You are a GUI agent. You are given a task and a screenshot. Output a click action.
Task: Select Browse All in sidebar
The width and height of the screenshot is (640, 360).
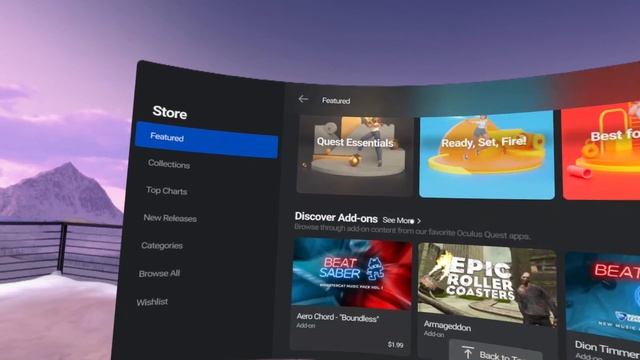(x=159, y=273)
